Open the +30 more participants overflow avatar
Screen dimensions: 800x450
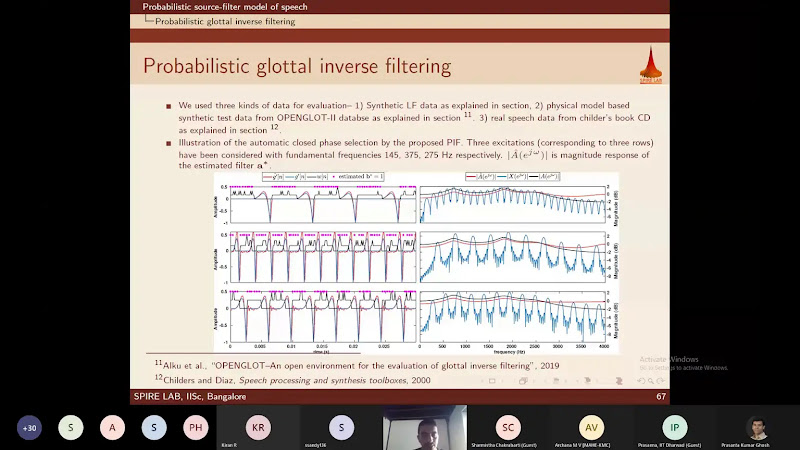29,428
